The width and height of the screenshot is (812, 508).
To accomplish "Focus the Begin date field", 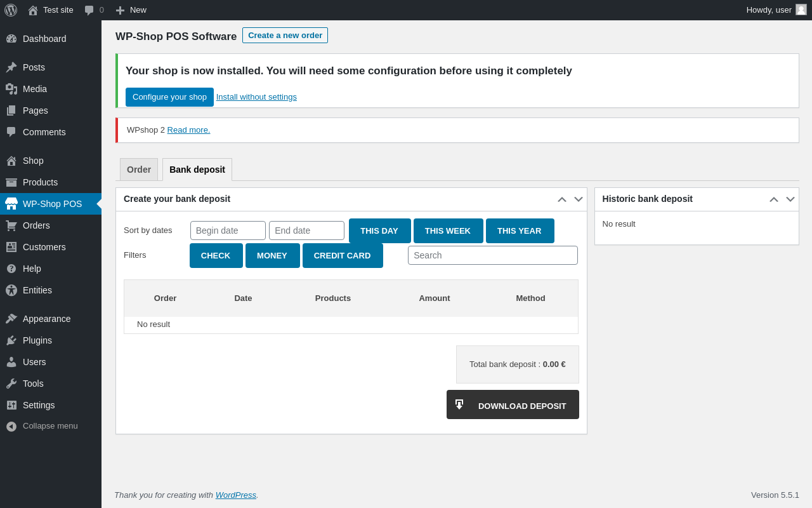I will 228,231.
